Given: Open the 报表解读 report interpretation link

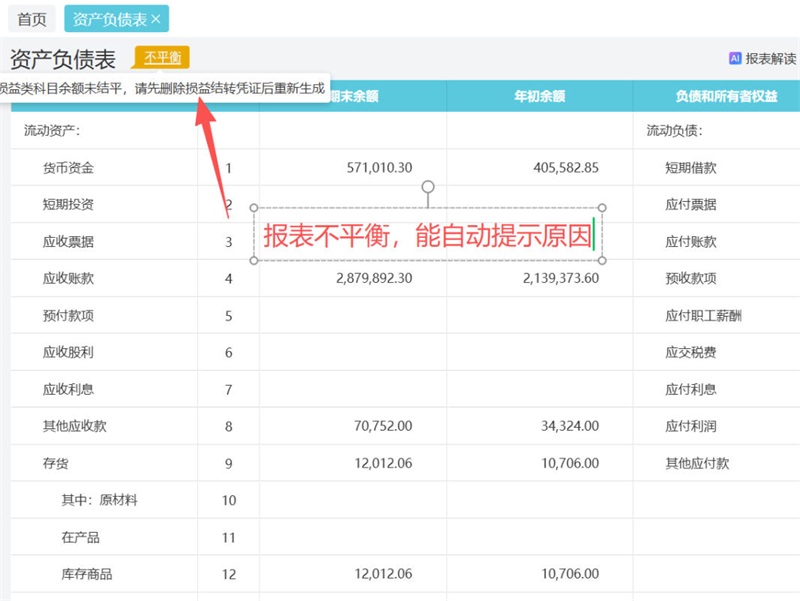Looking at the screenshot, I should 770,59.
